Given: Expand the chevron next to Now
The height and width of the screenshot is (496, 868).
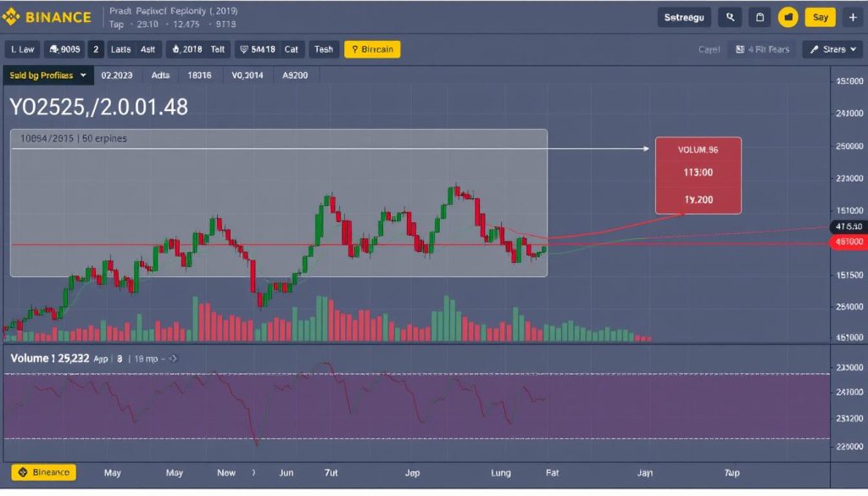Looking at the screenshot, I should (x=253, y=473).
